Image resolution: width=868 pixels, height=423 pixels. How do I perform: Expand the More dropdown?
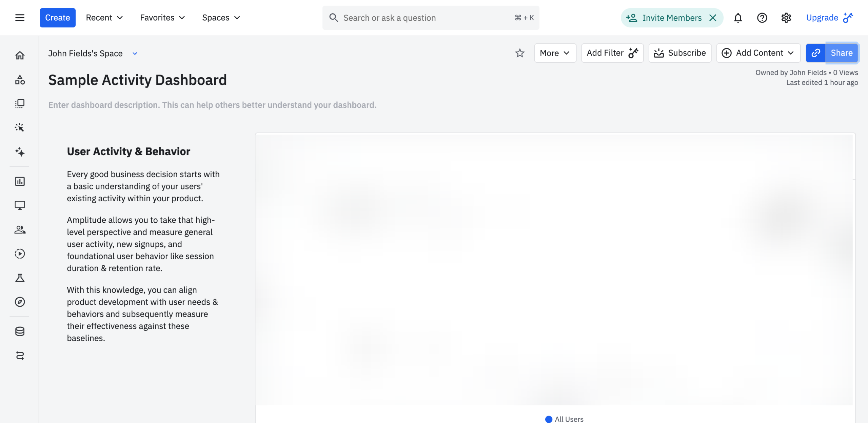pyautogui.click(x=555, y=53)
